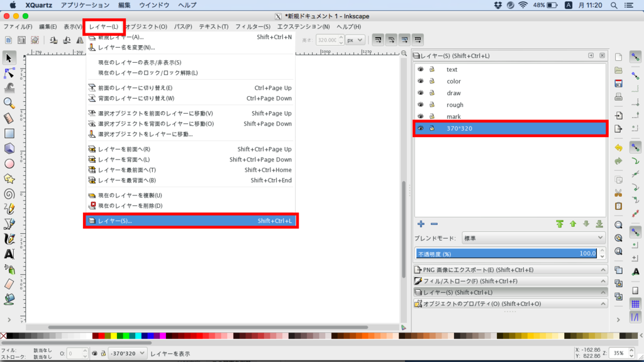Image resolution: width=644 pixels, height=362 pixels.
Task: Click the height 320.000 input field
Action: (327, 40)
